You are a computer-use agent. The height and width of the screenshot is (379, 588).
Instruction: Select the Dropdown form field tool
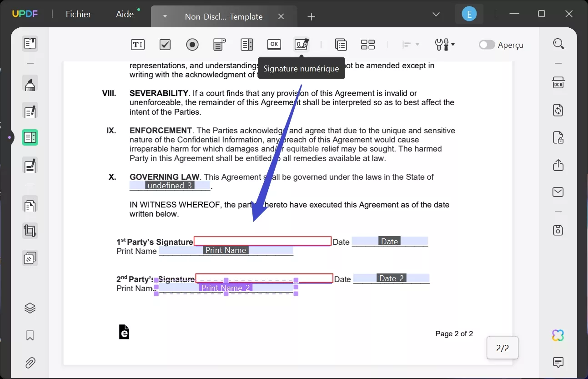tap(220, 45)
